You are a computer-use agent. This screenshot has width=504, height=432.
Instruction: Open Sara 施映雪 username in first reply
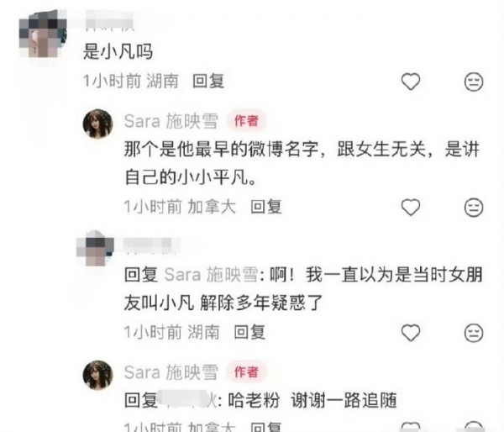pyautogui.click(x=171, y=121)
